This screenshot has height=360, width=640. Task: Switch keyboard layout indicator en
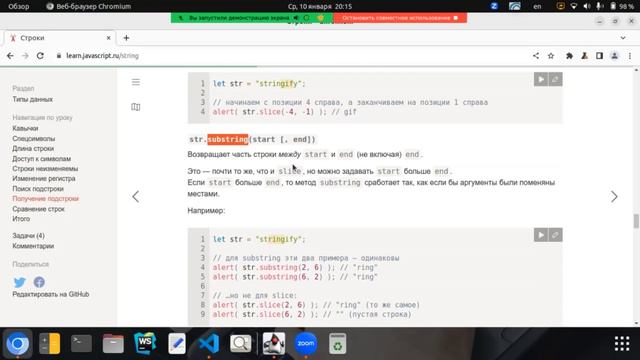point(537,6)
